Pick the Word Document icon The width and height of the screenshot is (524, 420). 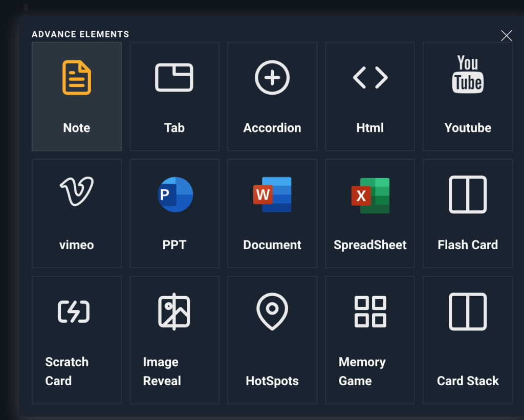click(x=272, y=194)
